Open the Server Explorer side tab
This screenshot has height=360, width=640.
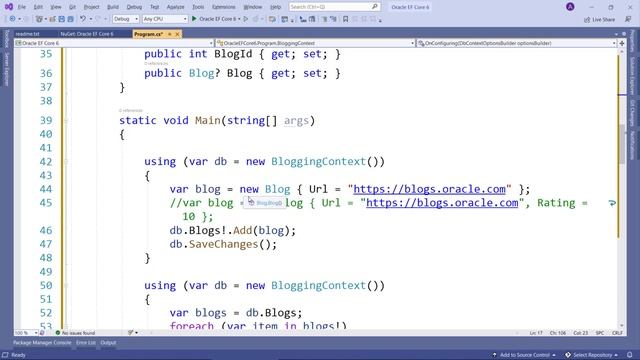(x=6, y=69)
